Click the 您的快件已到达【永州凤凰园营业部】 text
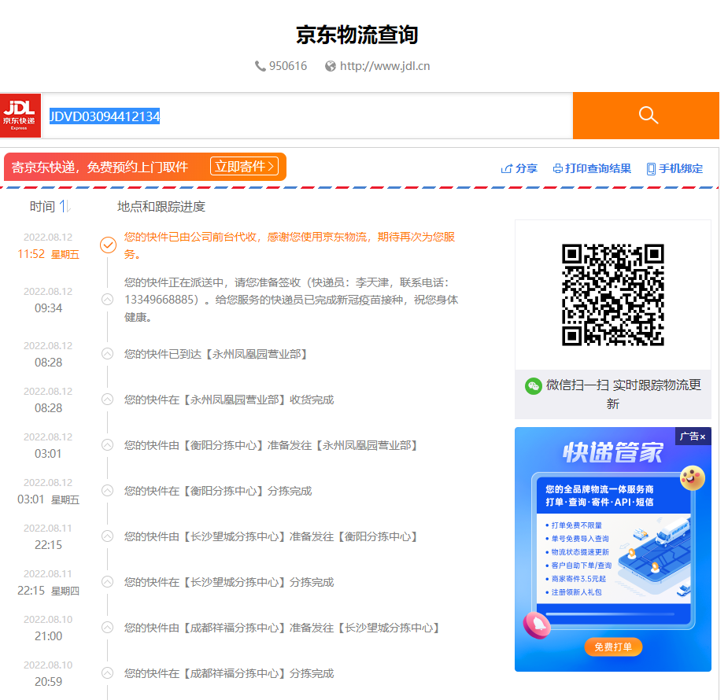Screen dimensions: 728x700 point(216,354)
